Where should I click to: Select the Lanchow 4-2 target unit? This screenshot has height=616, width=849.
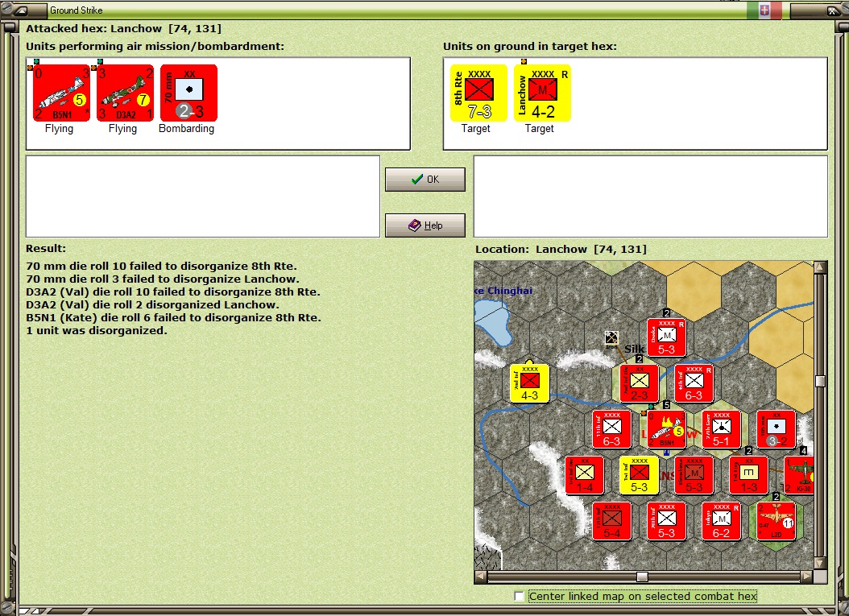click(x=542, y=93)
